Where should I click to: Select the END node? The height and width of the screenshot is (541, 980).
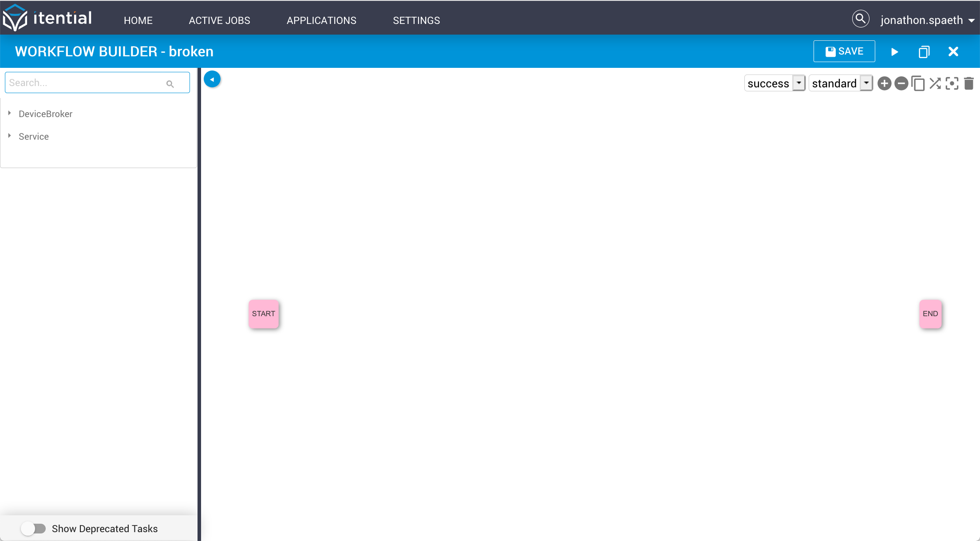930,314
